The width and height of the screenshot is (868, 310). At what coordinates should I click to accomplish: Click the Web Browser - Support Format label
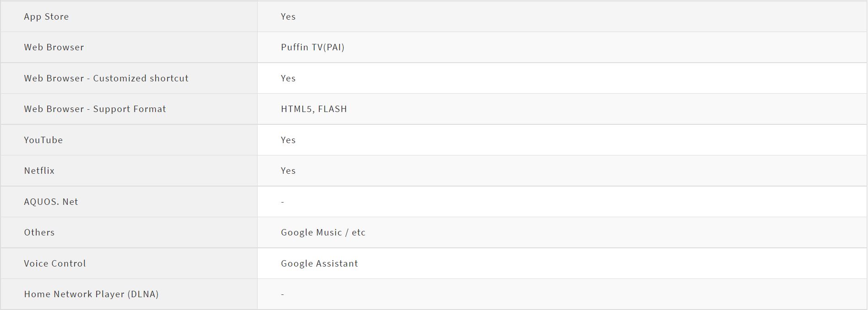pyautogui.click(x=95, y=109)
